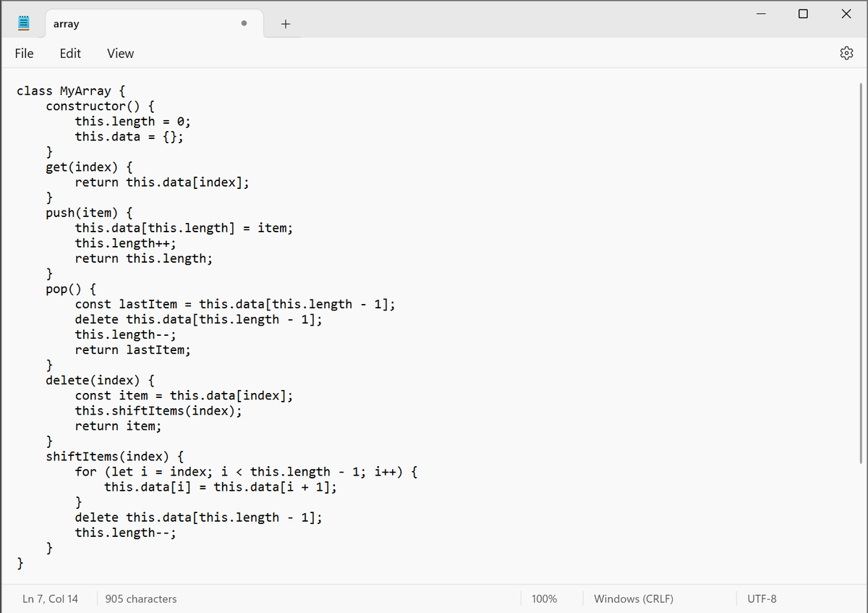Open the File menu
The height and width of the screenshot is (613, 868).
[24, 53]
